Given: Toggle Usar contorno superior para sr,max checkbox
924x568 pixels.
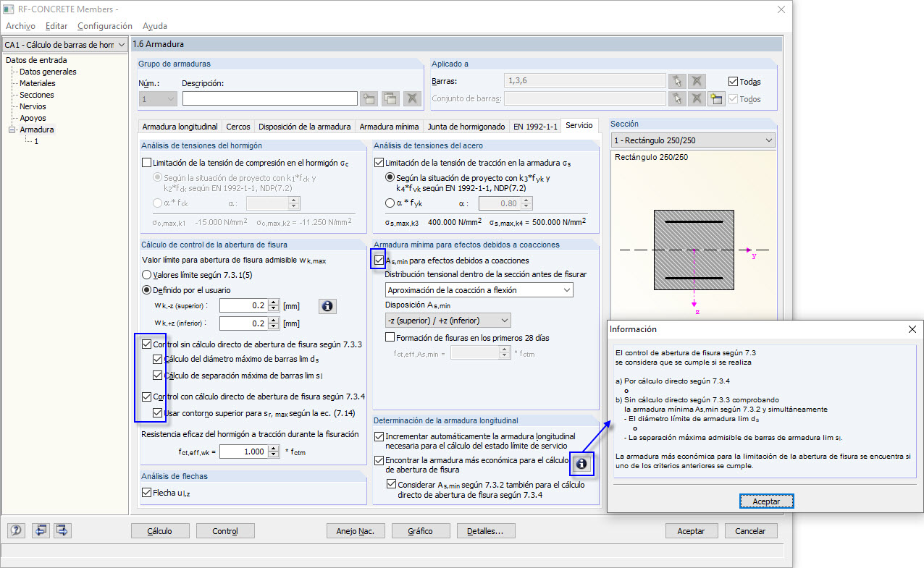Looking at the screenshot, I should [158, 413].
